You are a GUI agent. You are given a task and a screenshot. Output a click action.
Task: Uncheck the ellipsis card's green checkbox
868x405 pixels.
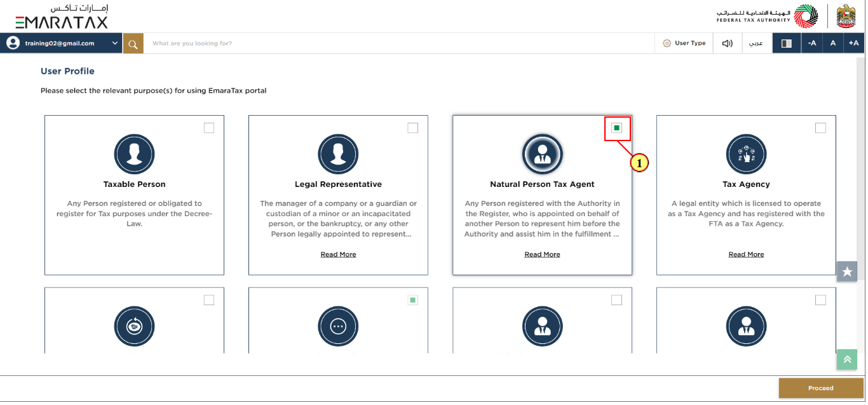click(x=413, y=300)
